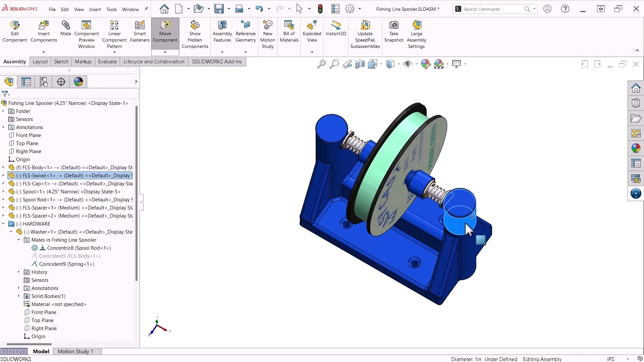644x362 pixels.
Task: Select the Move Component tool
Action: (165, 32)
